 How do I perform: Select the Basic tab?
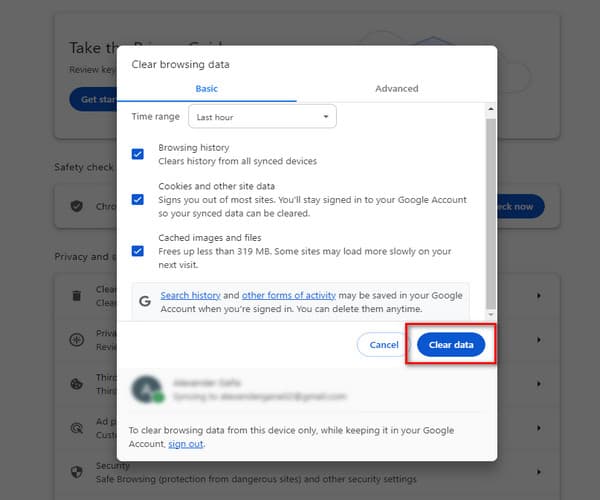pos(206,88)
